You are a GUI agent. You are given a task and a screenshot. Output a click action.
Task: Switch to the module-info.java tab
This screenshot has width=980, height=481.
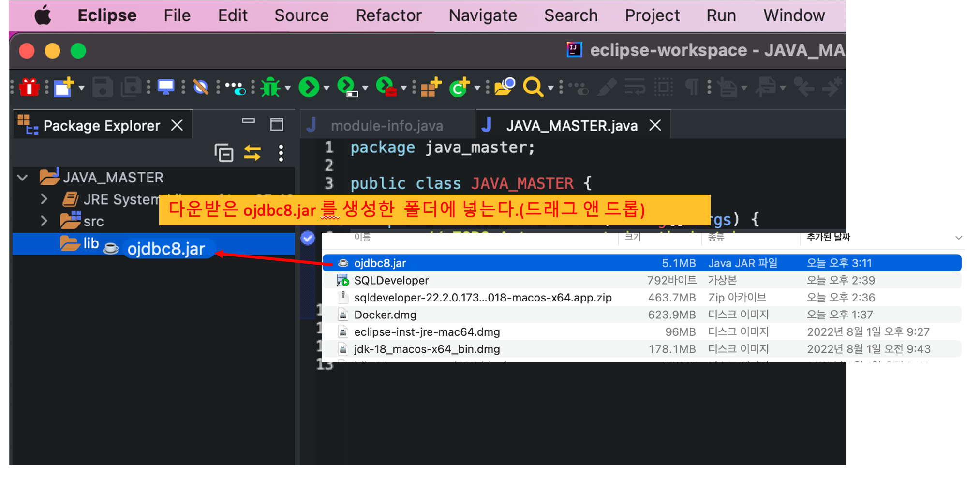[386, 126]
